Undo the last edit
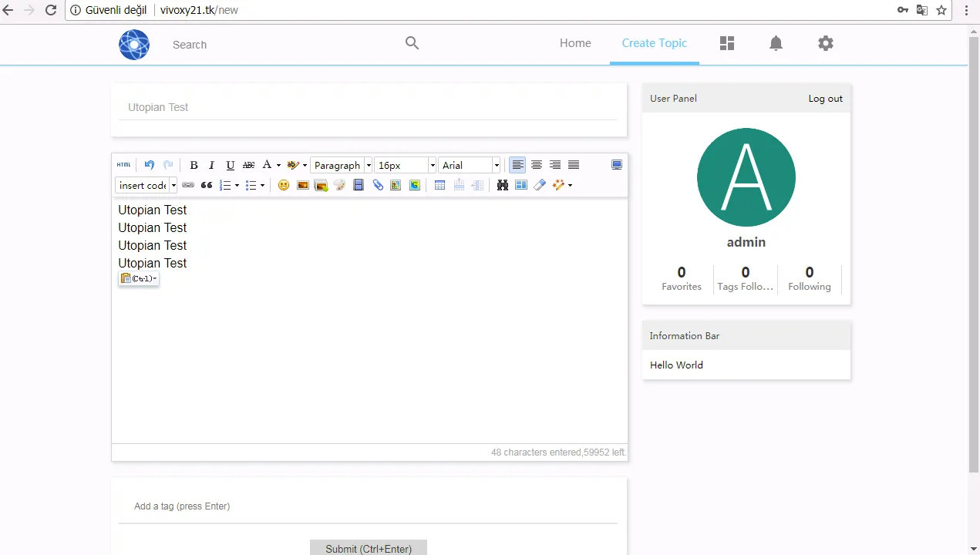The height and width of the screenshot is (555, 980). 150,165
